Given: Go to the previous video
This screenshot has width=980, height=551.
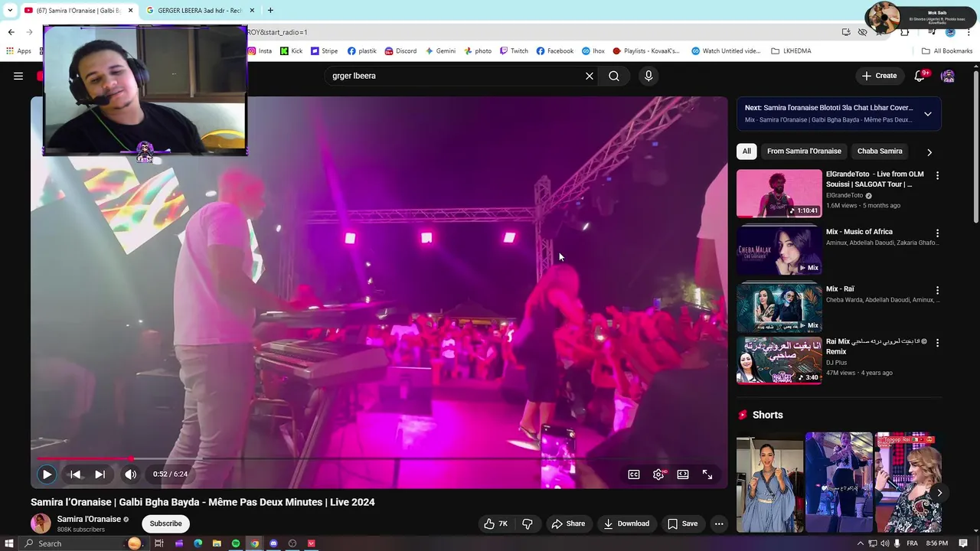Looking at the screenshot, I should 75,474.
